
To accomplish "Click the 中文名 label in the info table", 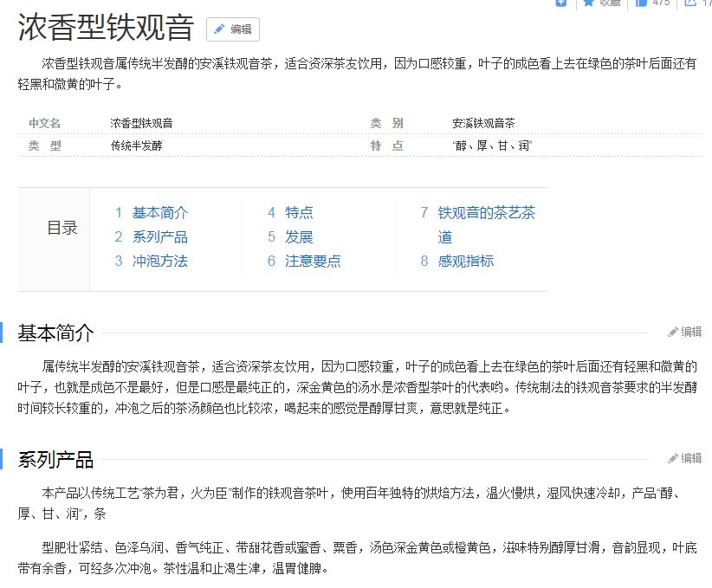I will coord(44,123).
